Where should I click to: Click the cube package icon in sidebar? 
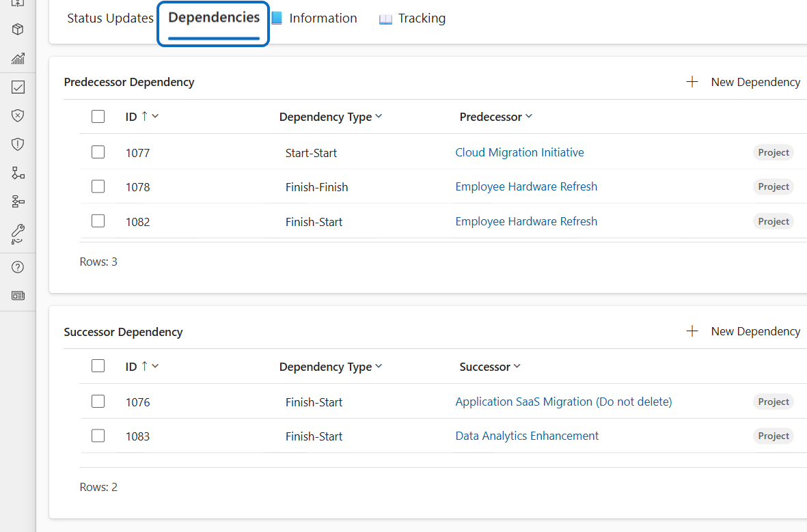pyautogui.click(x=18, y=29)
